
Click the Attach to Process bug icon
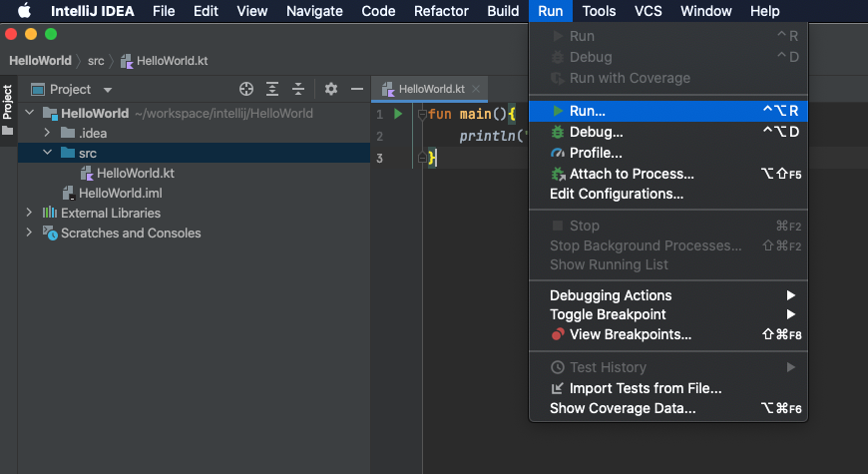pyautogui.click(x=558, y=174)
